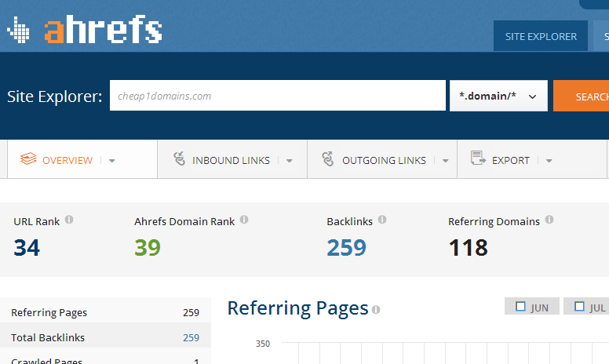The width and height of the screenshot is (609, 364).
Task: Select the Outgoing Links tab
Action: [x=382, y=159]
